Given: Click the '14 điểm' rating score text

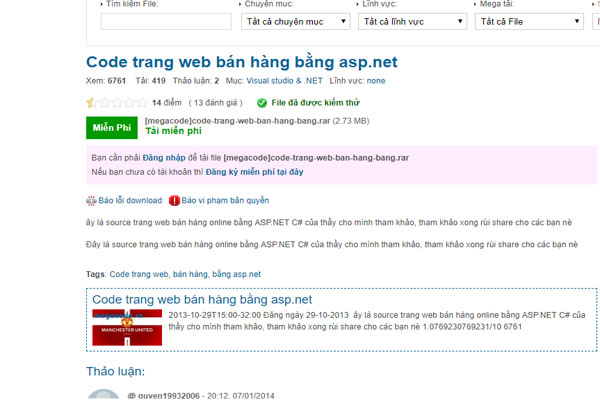Looking at the screenshot, I should click(x=166, y=103).
